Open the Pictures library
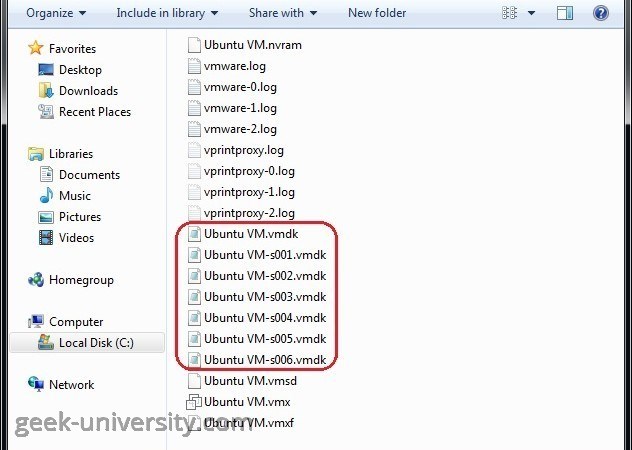Screen dimensions: 632x450 tap(80, 217)
